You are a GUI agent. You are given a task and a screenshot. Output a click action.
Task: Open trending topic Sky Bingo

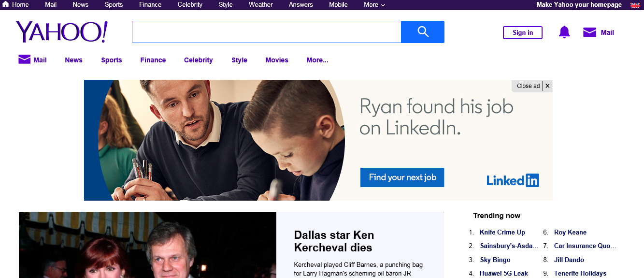(495, 260)
